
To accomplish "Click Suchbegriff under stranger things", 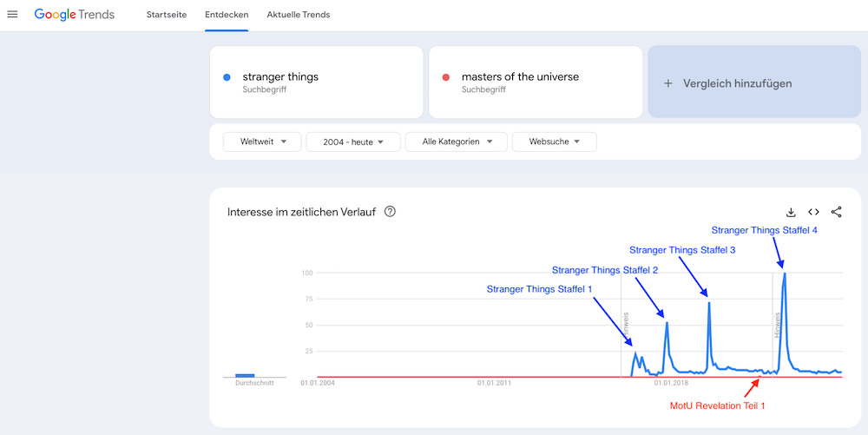I will pyautogui.click(x=265, y=89).
